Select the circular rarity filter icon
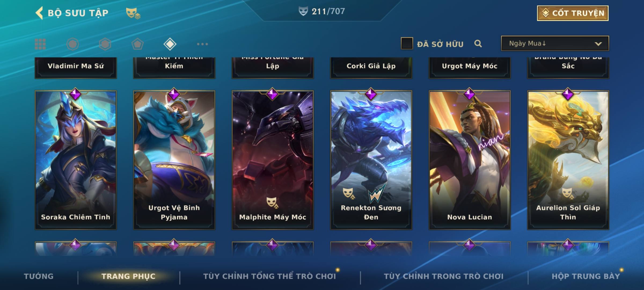644x290 pixels. (73, 44)
